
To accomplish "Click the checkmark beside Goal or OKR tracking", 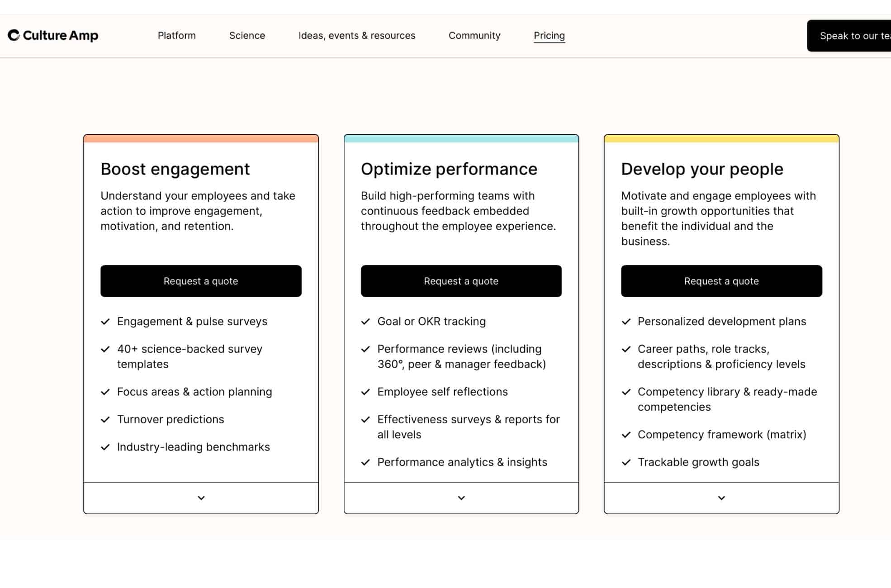I will click(x=365, y=322).
